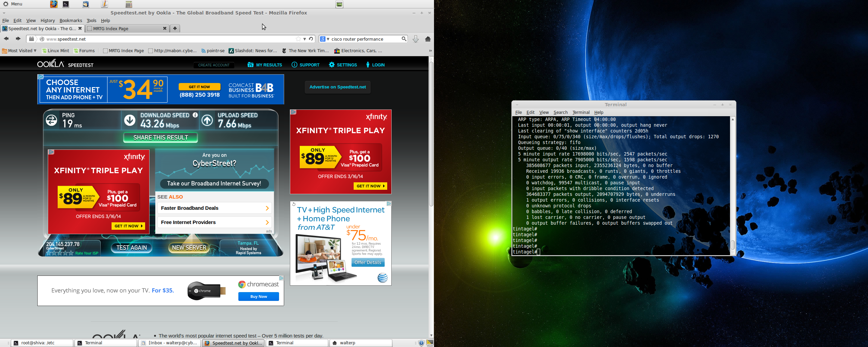The image size is (868, 347).
Task: Click the download speed info icon
Action: point(195,115)
